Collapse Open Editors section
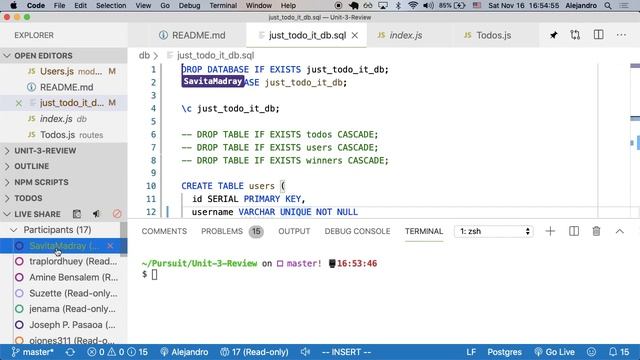 (64, 56)
